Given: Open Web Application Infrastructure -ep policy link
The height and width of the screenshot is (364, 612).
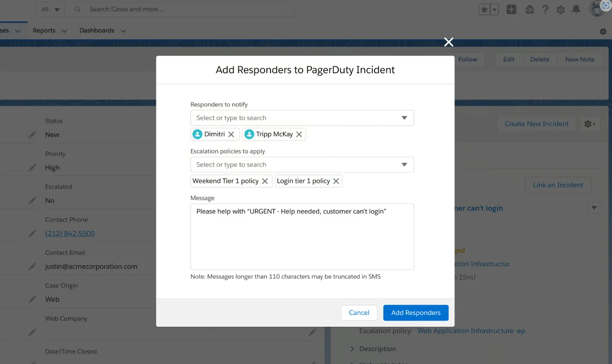Looking at the screenshot, I should pyautogui.click(x=471, y=331).
